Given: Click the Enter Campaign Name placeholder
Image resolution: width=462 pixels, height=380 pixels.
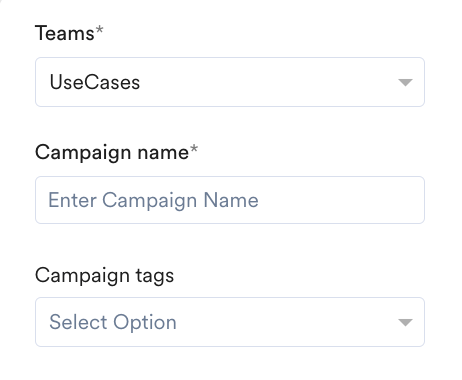Looking at the screenshot, I should coord(153,200).
